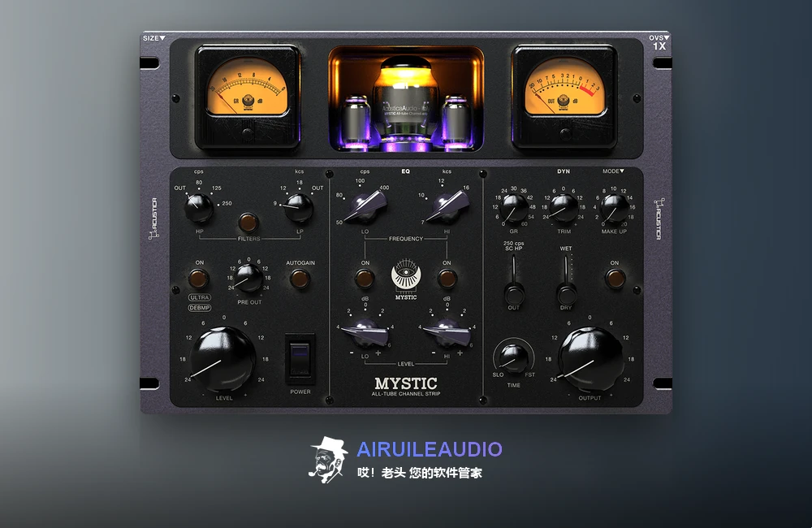Click the EQ HI frequency knob
The width and height of the screenshot is (812, 528).
[447, 207]
